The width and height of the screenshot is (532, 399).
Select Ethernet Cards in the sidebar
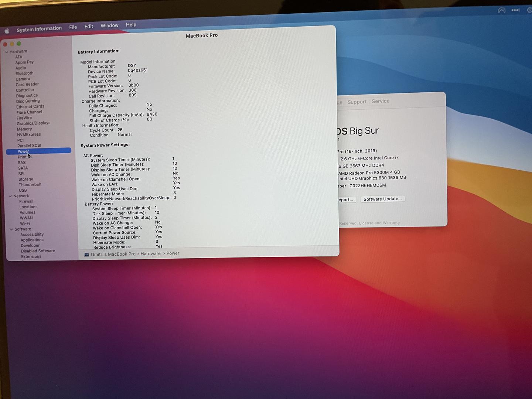[x=30, y=107]
